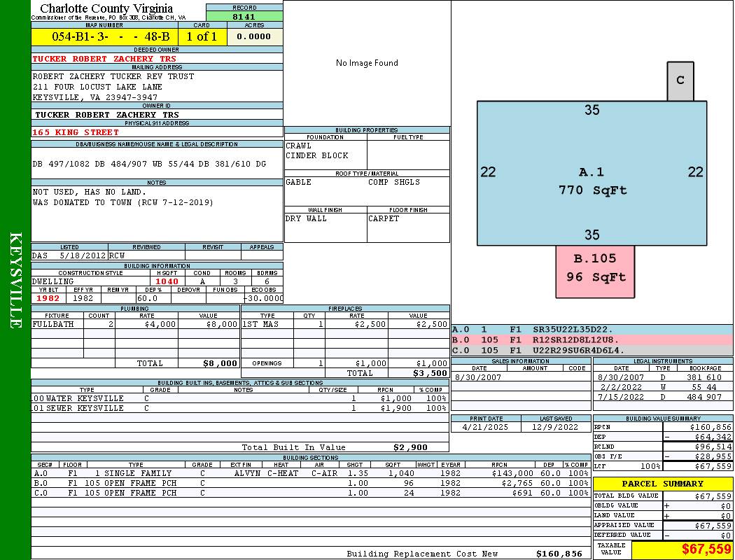Select RPCN summary value $160,856
Viewport: 735px width, 560px height.
click(x=710, y=428)
